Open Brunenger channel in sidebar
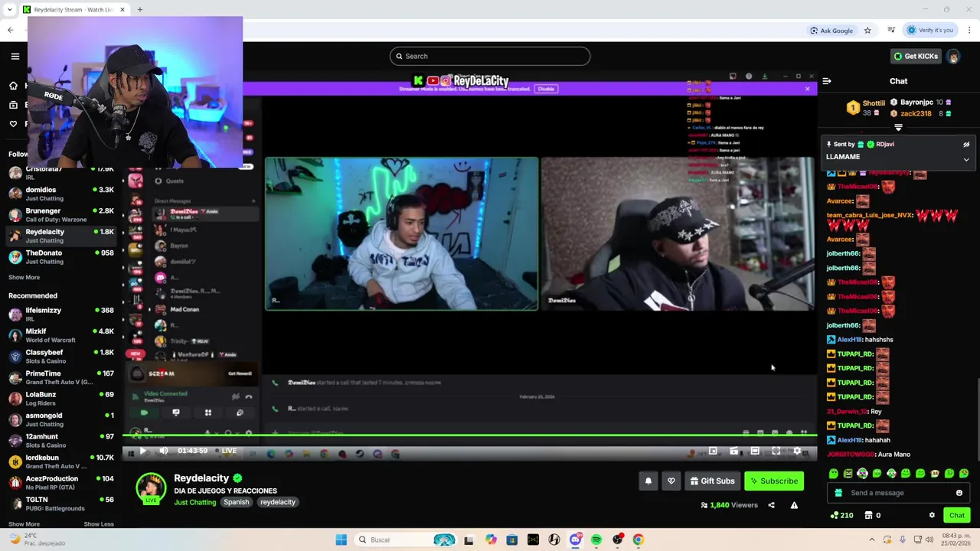 pos(61,214)
